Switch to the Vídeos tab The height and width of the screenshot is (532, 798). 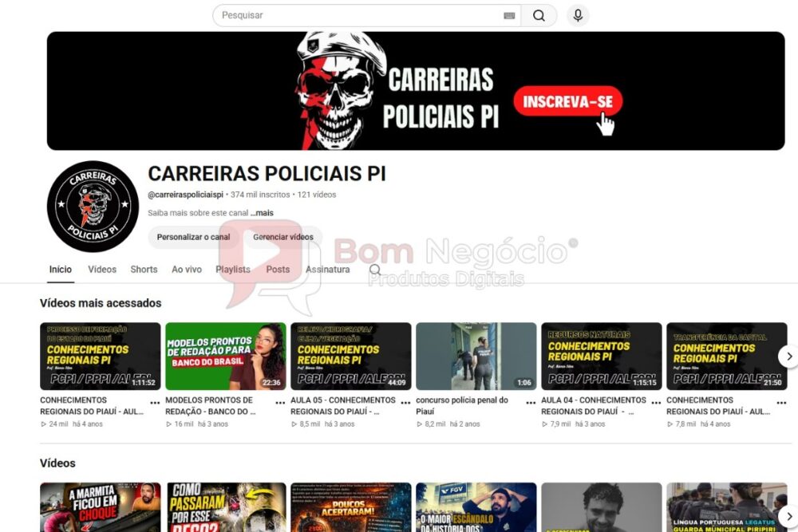[x=102, y=270]
